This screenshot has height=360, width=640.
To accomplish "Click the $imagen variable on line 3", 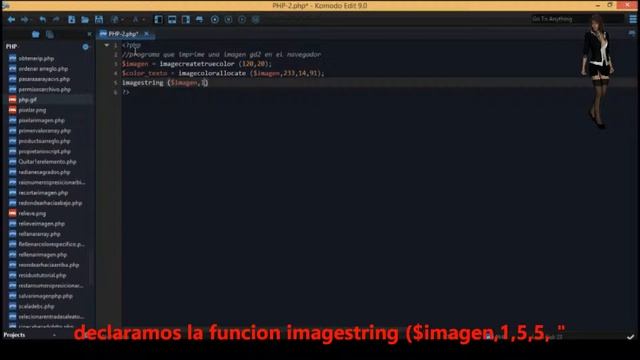I will [135, 64].
